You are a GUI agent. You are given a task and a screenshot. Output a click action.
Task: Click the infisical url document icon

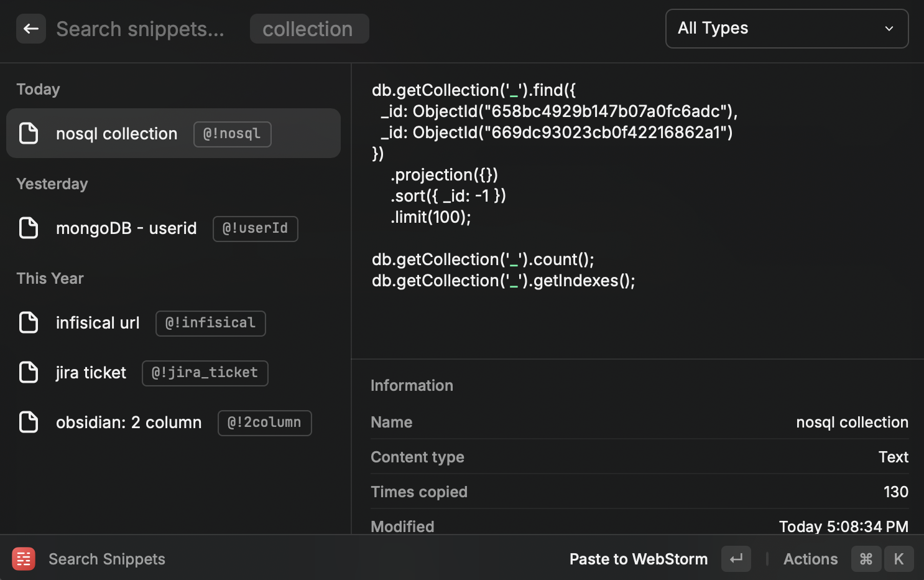[29, 322]
